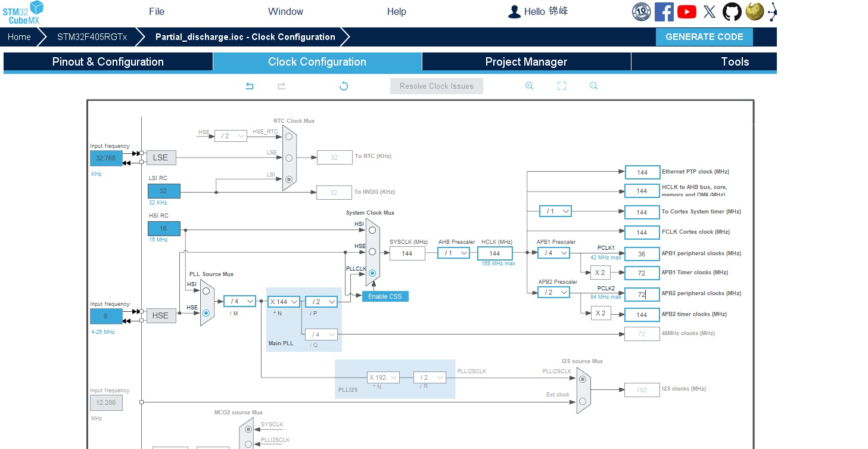Click the reset clock refresh icon
This screenshot has height=449, width=868.
(x=344, y=86)
